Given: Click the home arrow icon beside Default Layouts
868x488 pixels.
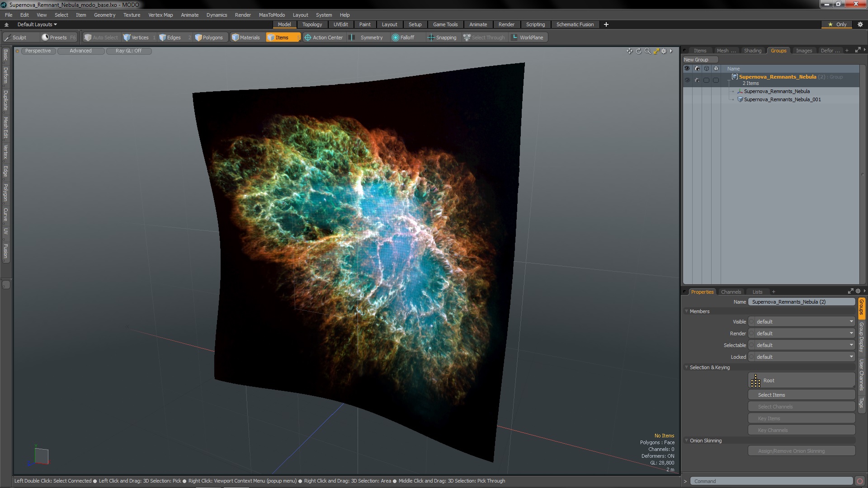Looking at the screenshot, I should (x=6, y=24).
